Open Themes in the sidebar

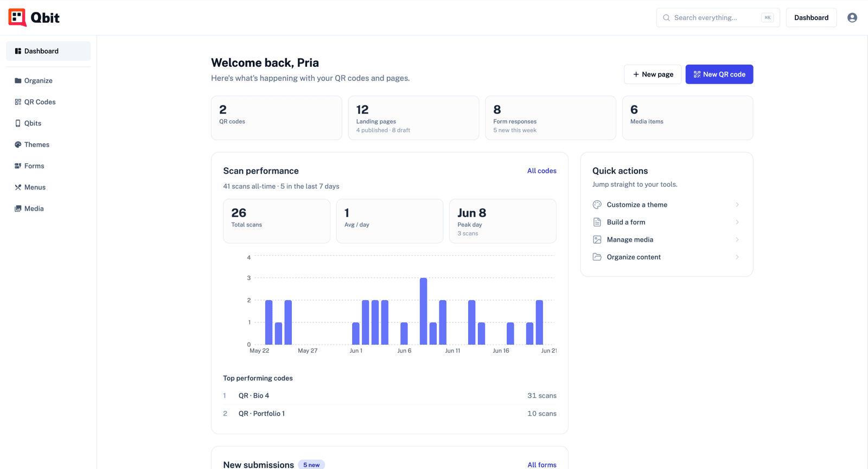[48, 144]
